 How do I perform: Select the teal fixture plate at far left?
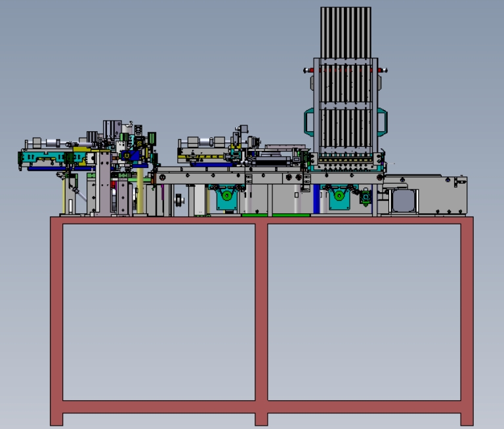click(53, 157)
